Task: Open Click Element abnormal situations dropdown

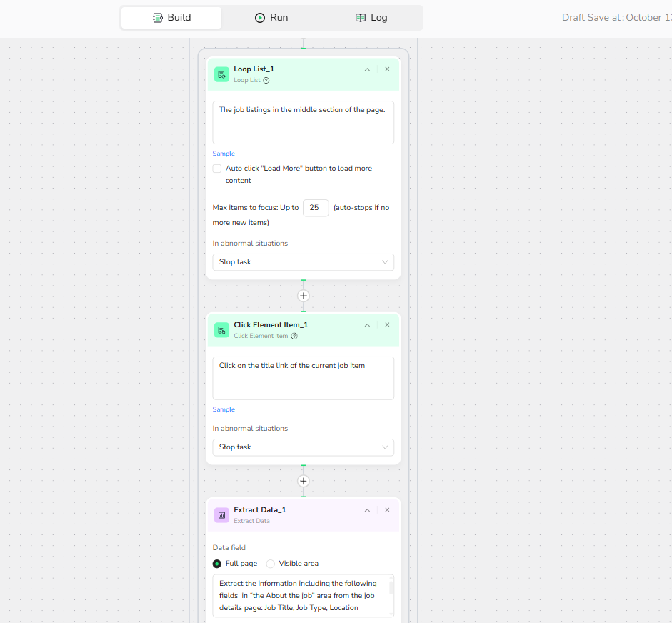Action: click(x=303, y=447)
